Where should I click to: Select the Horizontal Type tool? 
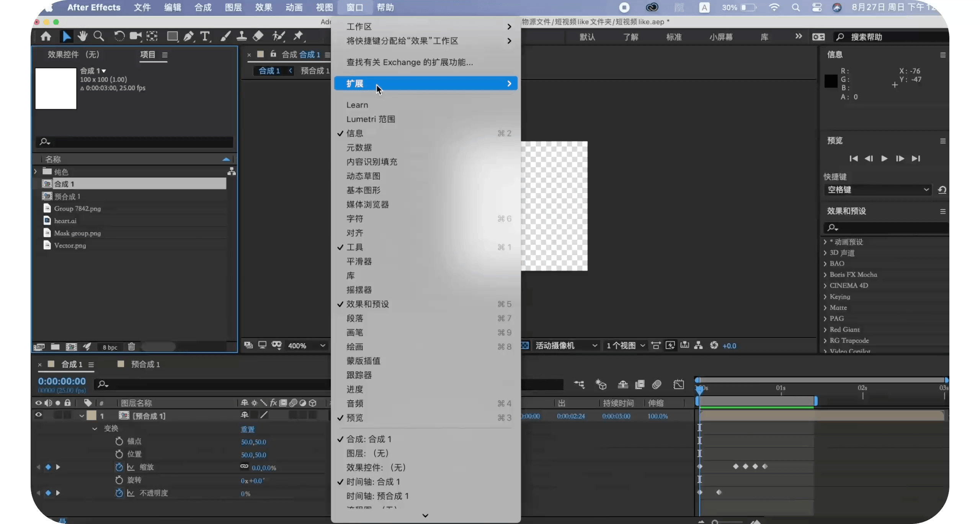[x=206, y=36]
